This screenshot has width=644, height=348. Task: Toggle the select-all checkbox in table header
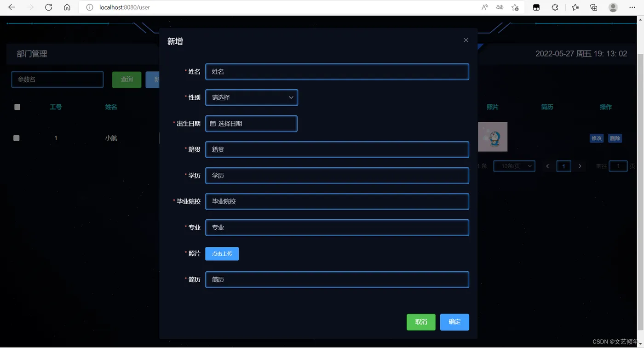pos(17,107)
